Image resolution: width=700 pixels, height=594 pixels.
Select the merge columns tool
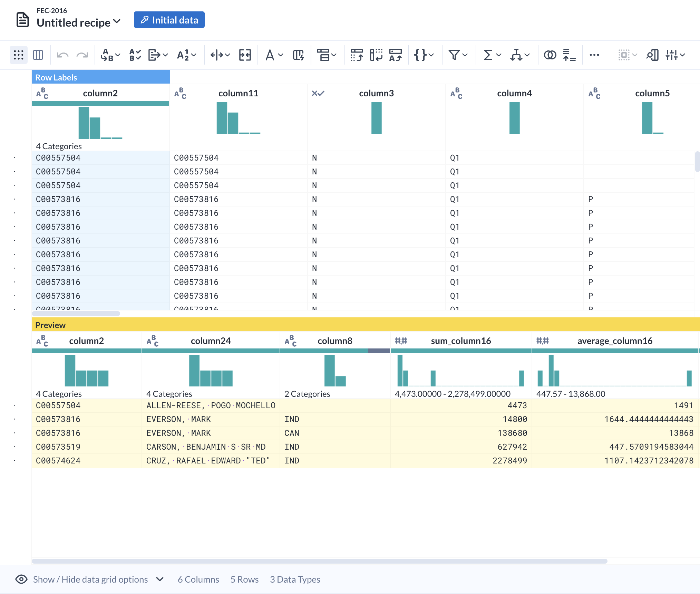[245, 55]
